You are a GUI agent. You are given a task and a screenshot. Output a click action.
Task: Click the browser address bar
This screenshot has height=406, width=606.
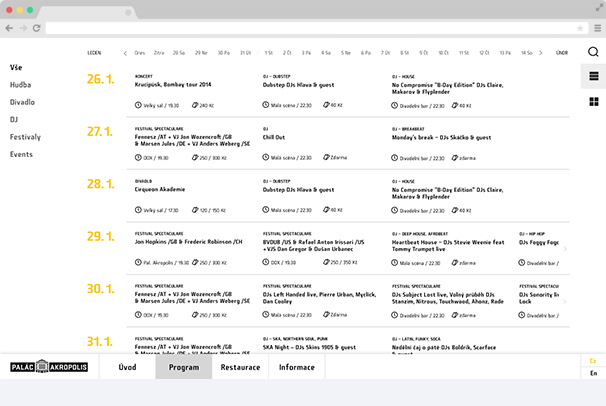(x=300, y=27)
